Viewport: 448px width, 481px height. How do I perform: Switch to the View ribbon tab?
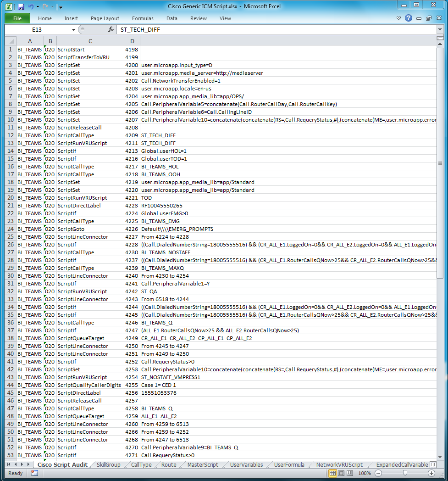[x=225, y=18]
